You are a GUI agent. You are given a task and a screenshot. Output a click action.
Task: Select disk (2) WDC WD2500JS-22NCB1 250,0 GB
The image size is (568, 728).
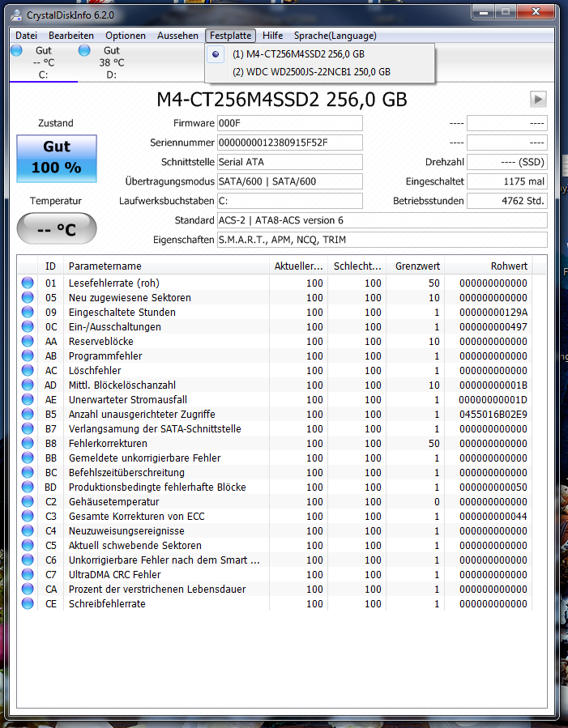pos(319,72)
